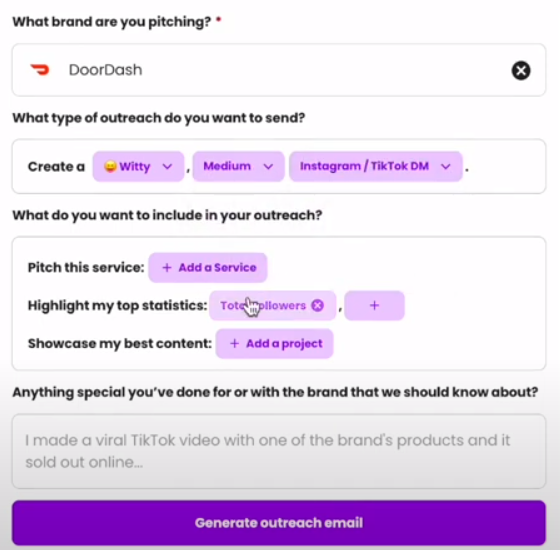Click the DoorDash logo icon
This screenshot has width=560, height=550.
tap(40, 70)
